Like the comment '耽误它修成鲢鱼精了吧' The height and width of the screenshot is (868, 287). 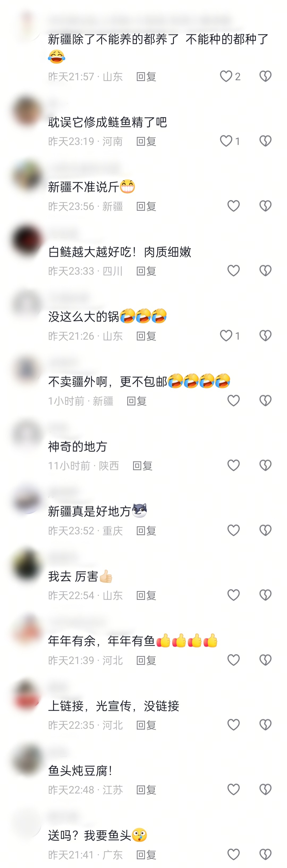226,141
